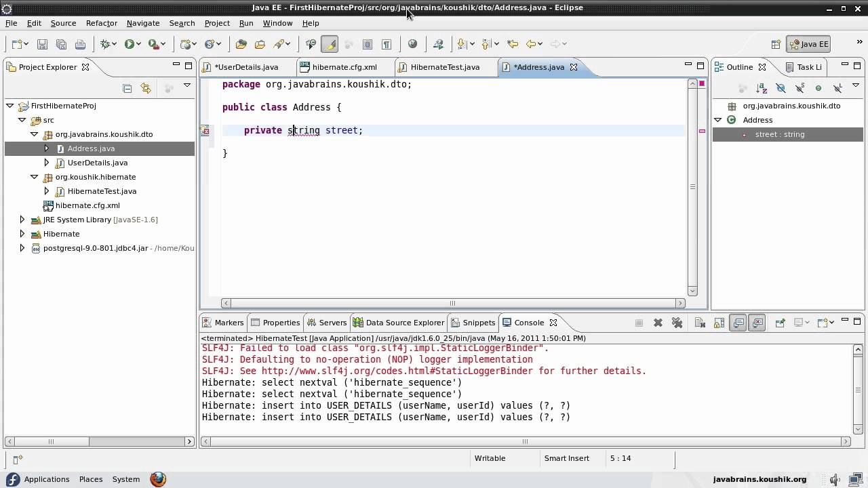This screenshot has width=868, height=488.
Task: Select hibernate.cfg.xml in Project Explorer
Action: click(87, 205)
